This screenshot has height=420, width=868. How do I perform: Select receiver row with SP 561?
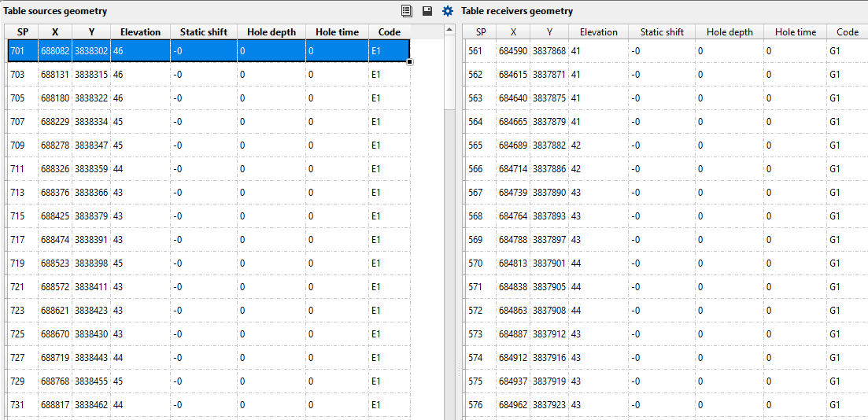(475, 51)
